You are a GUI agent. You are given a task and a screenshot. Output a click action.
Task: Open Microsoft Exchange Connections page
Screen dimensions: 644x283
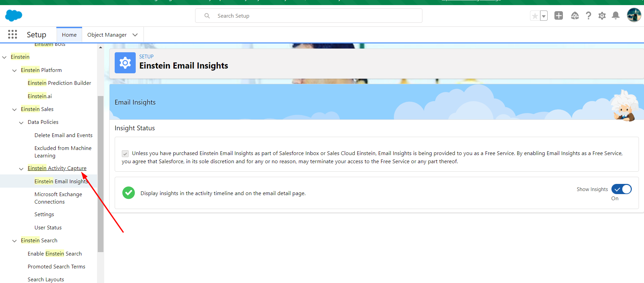(x=58, y=198)
